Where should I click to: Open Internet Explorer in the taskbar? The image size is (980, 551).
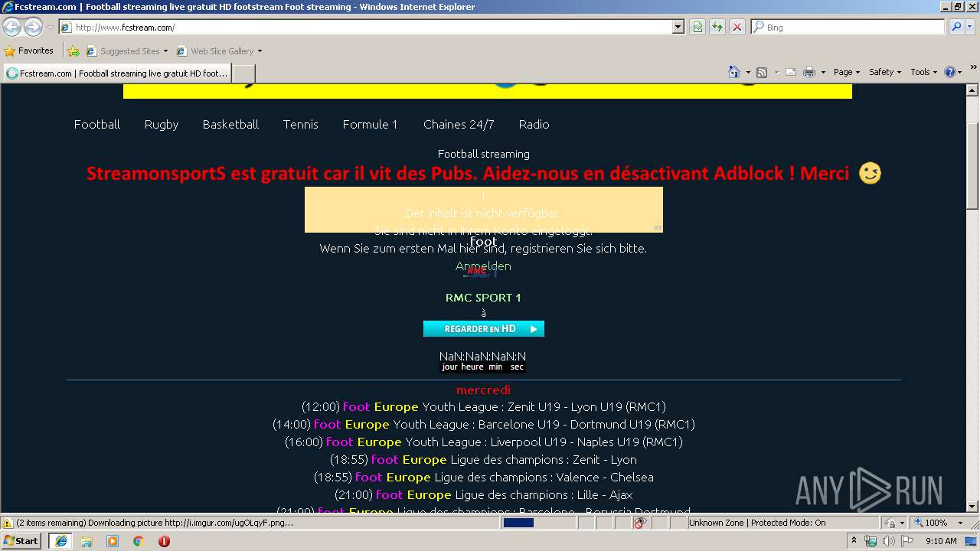pyautogui.click(x=60, y=540)
